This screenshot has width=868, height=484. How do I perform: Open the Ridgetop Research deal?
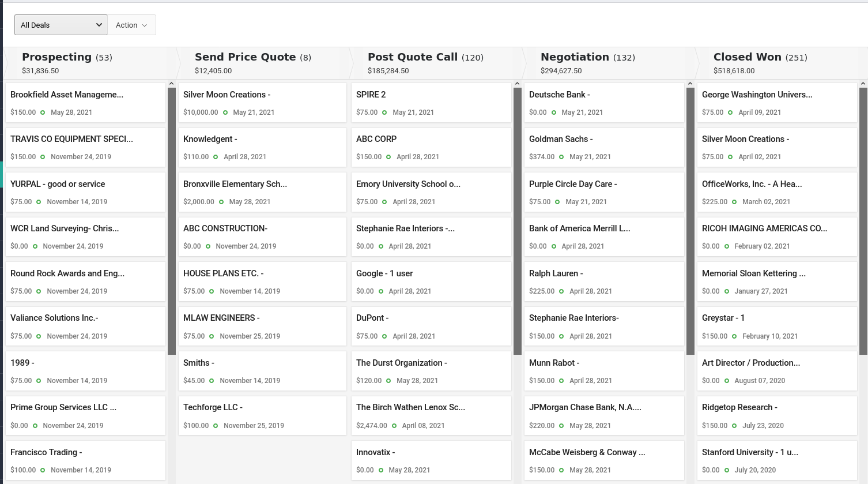[x=777, y=415]
